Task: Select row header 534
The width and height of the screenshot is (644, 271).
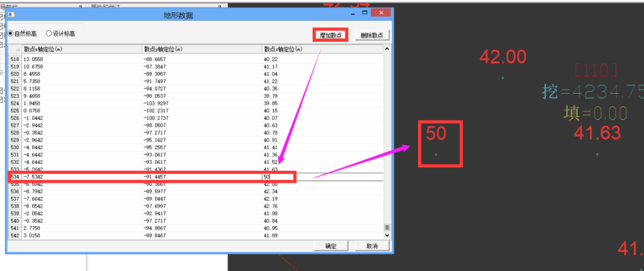Action: [15, 177]
